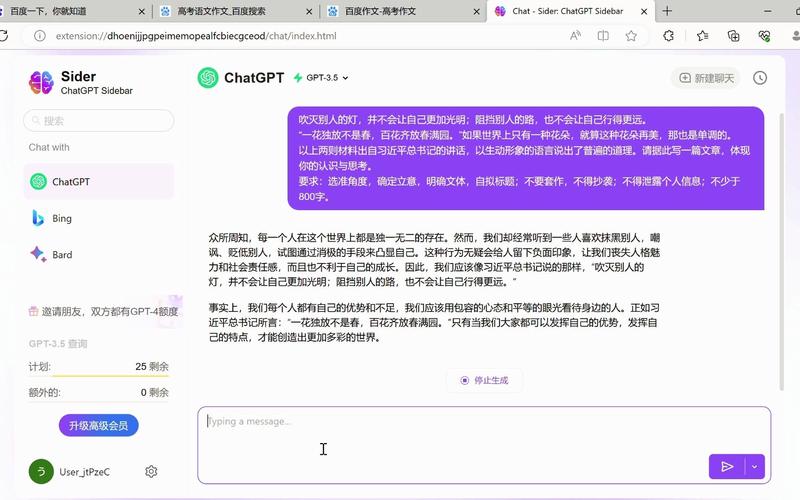Click the ChatGPT logo in chat header
Image resolution: width=800 pixels, height=500 pixels.
208,78
